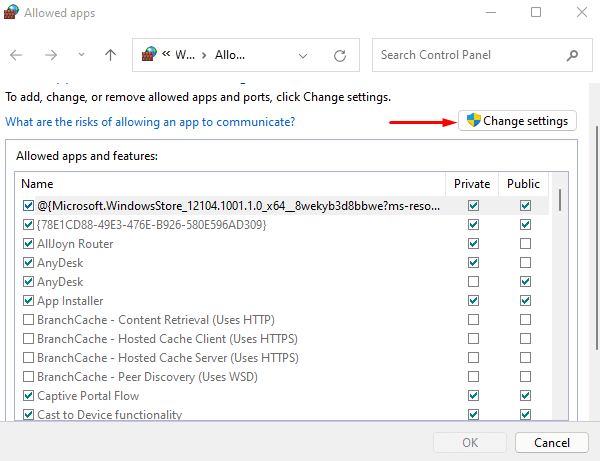Viewport: 600px width, 461px height.
Task: Click the OK button
Action: coord(470,443)
